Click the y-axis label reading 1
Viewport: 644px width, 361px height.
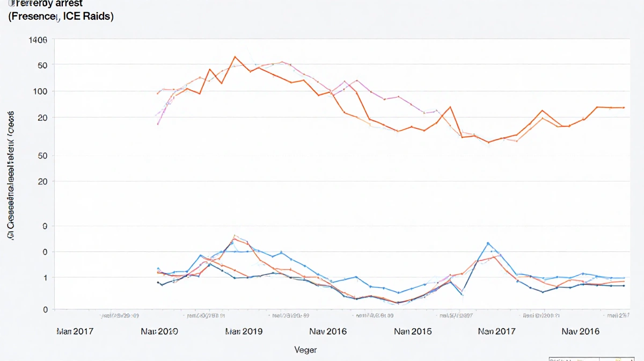click(45, 278)
